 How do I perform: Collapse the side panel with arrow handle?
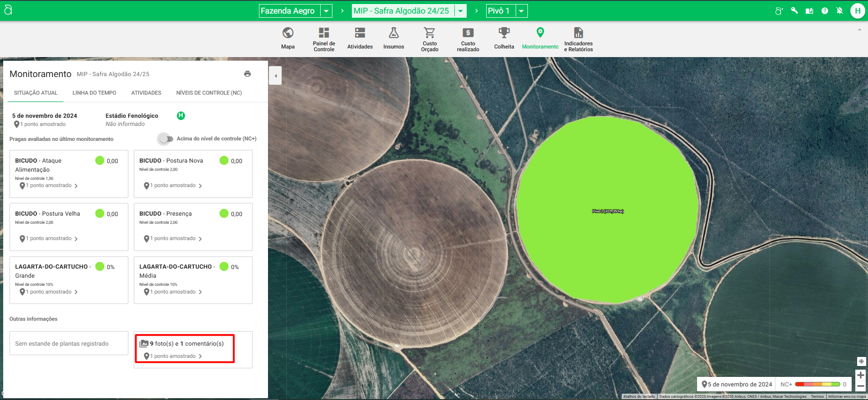click(x=275, y=76)
